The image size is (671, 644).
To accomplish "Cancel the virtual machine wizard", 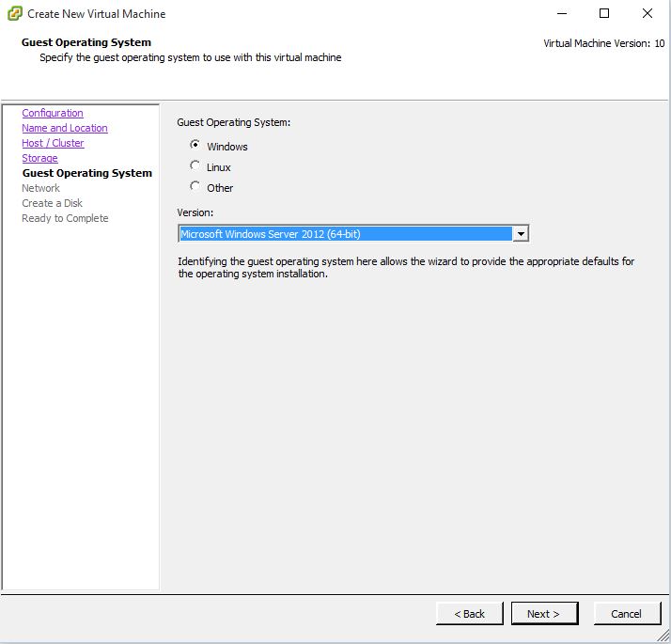I will (627, 614).
